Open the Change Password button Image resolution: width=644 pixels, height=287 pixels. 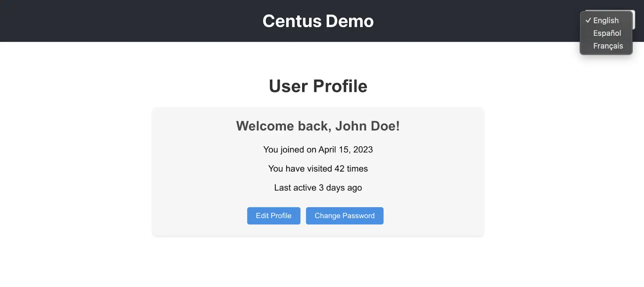(345, 216)
